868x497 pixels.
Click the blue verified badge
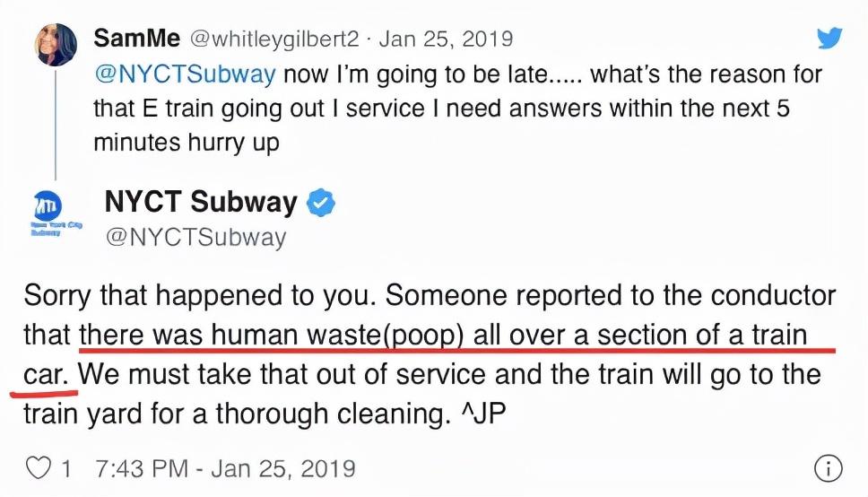tap(321, 204)
